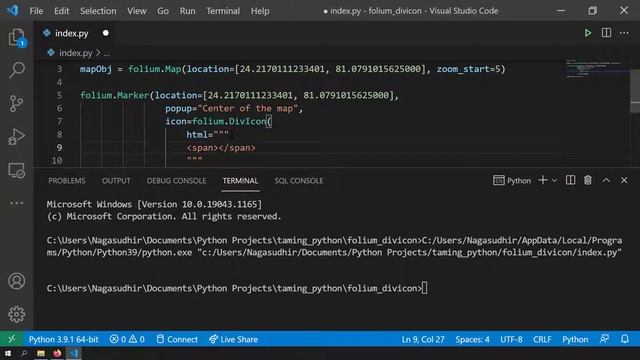Change end of line sequence CRLF
This screenshot has width=640, height=360.
coord(542,339)
